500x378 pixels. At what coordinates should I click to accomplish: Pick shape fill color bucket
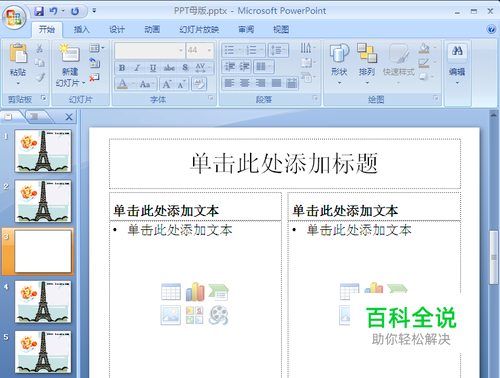[424, 48]
